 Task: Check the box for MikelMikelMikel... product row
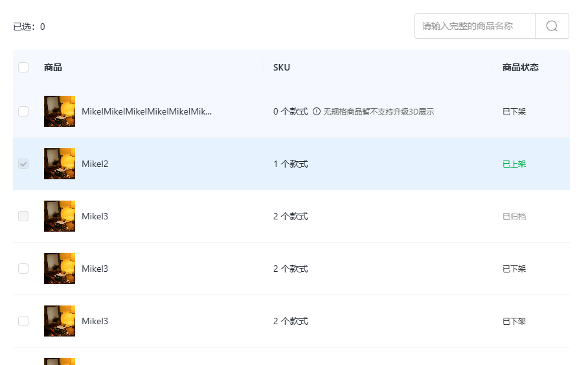click(x=23, y=111)
